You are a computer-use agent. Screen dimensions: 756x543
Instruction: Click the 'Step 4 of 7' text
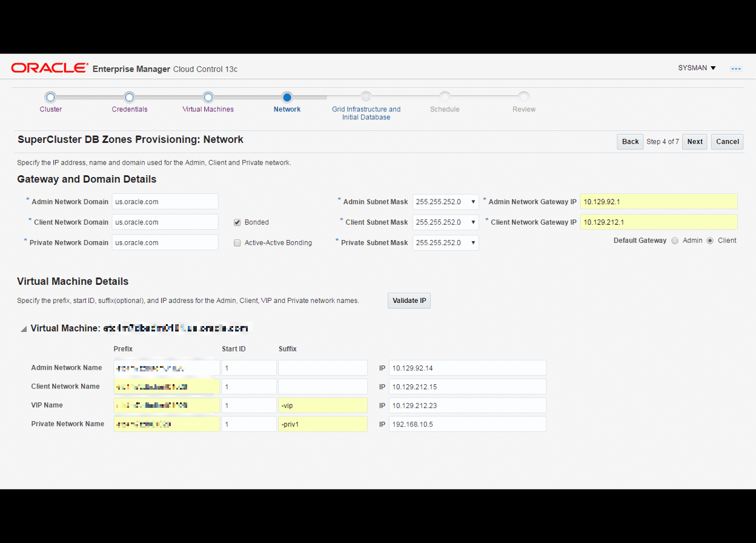(663, 142)
